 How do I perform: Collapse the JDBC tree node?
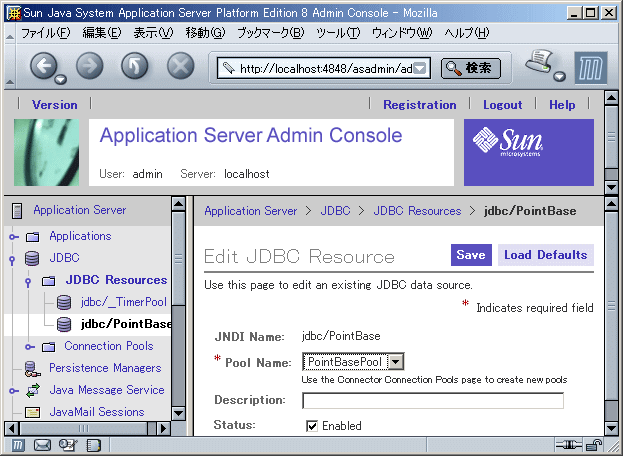[x=12, y=260]
